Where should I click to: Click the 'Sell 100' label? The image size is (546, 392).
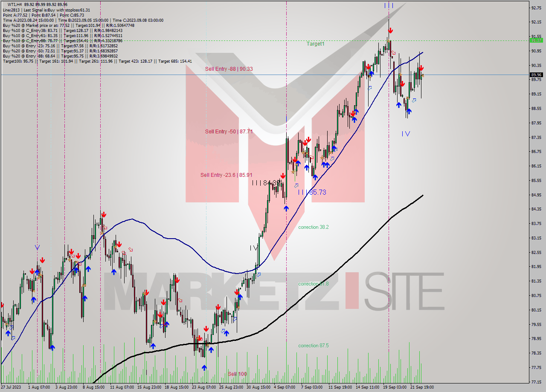point(237,374)
